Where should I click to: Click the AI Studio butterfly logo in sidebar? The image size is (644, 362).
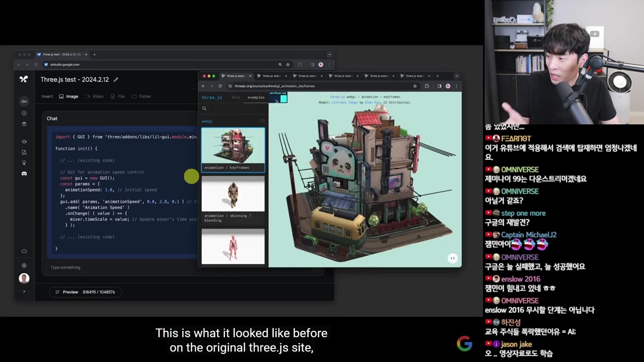coord(24,79)
